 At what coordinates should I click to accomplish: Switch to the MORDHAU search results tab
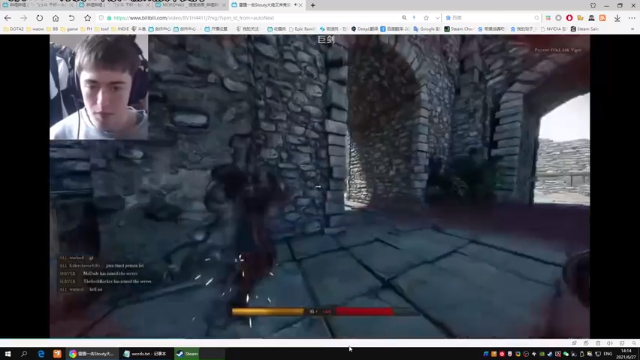click(x=190, y=5)
